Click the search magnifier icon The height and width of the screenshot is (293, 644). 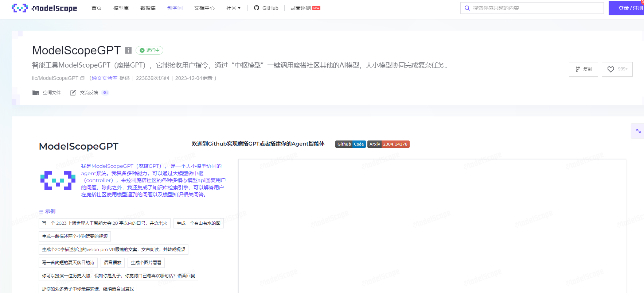coord(467,8)
